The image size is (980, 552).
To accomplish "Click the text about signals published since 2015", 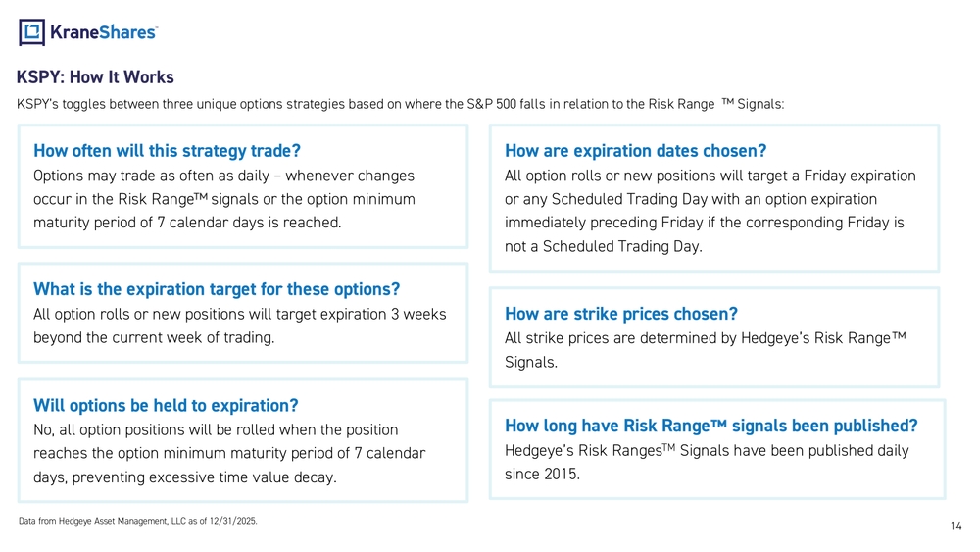I will point(706,463).
